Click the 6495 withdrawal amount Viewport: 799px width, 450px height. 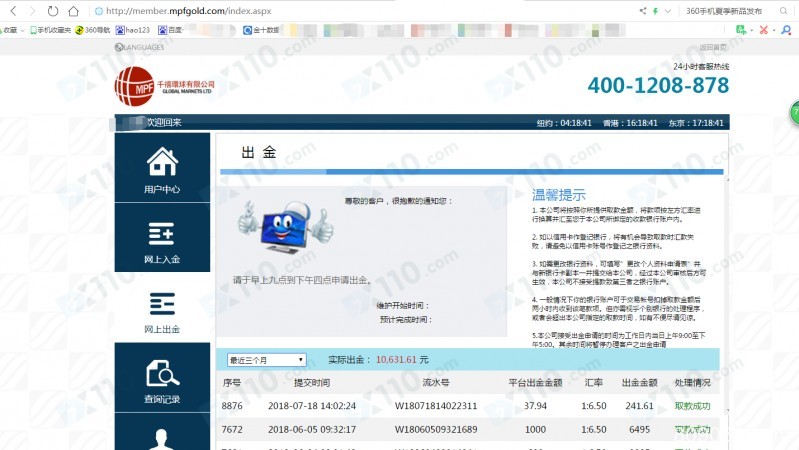coord(640,430)
